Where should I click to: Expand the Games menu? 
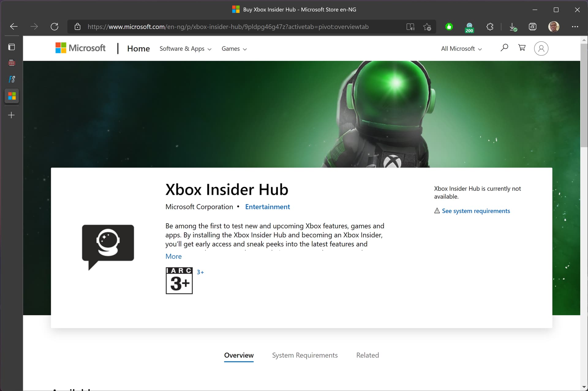tap(234, 49)
